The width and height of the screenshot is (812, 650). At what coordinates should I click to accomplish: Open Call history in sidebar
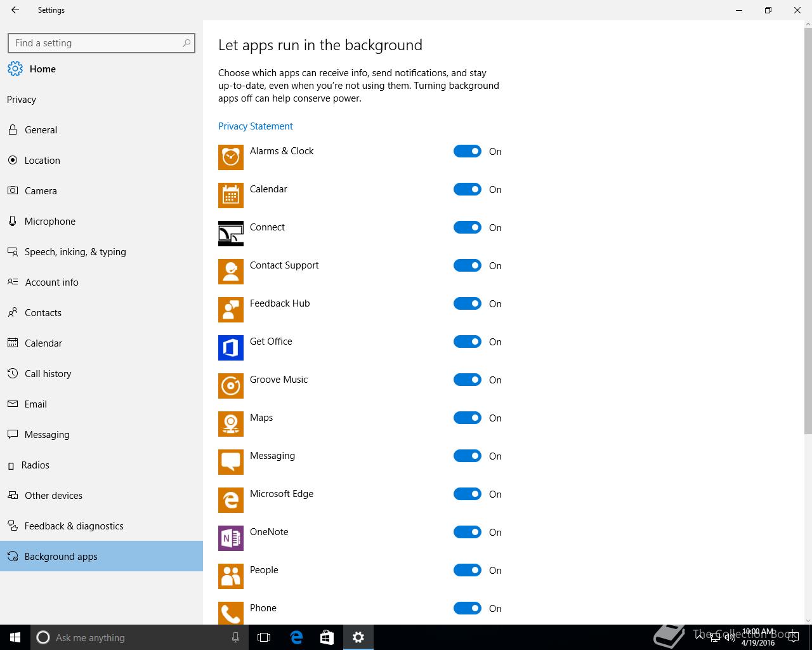[101, 373]
